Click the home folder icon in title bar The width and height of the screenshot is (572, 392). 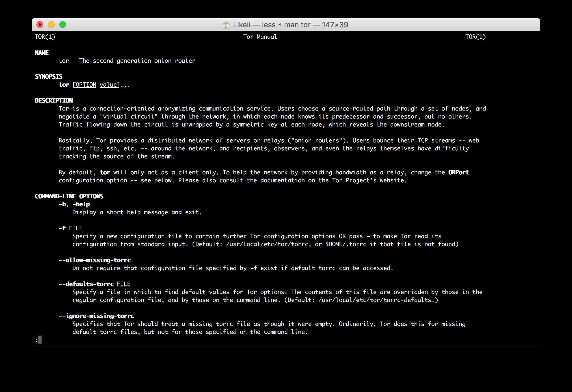click(226, 25)
